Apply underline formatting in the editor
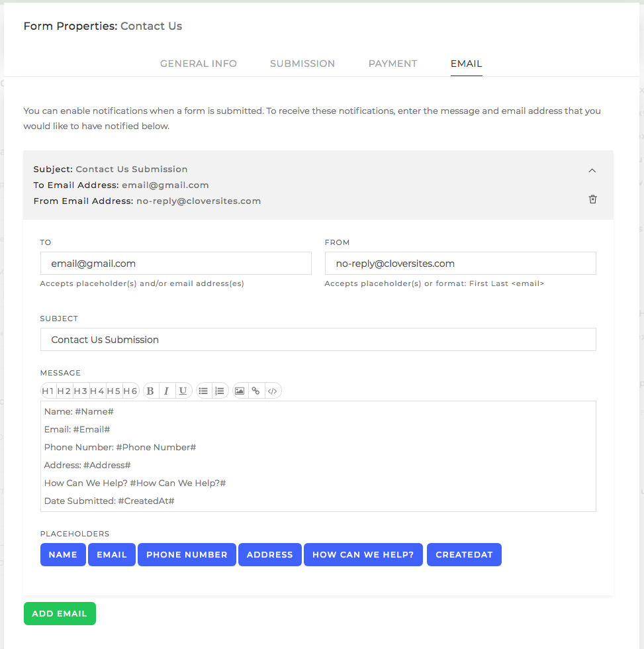Image resolution: width=644 pixels, height=649 pixels. coord(183,390)
